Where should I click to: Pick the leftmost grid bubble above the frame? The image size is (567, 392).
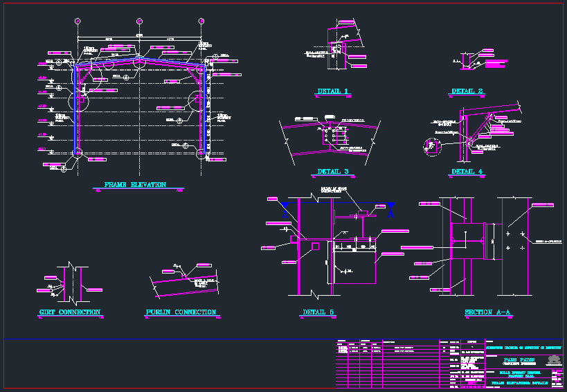pos(77,20)
